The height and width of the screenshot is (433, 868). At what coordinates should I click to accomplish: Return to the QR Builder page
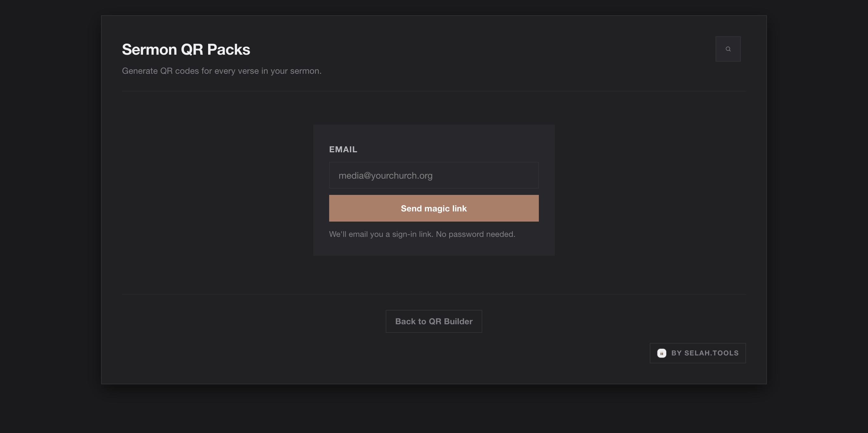[434, 321]
